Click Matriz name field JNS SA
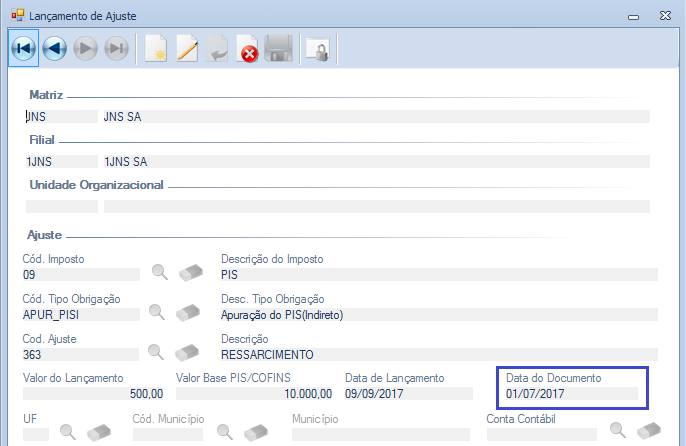The image size is (686, 446). tap(376, 116)
